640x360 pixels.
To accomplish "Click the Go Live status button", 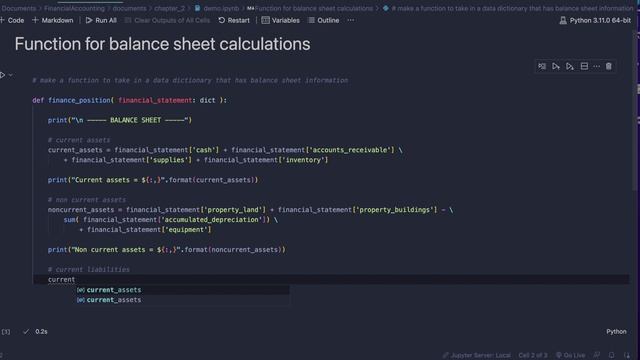I will 571,355.
